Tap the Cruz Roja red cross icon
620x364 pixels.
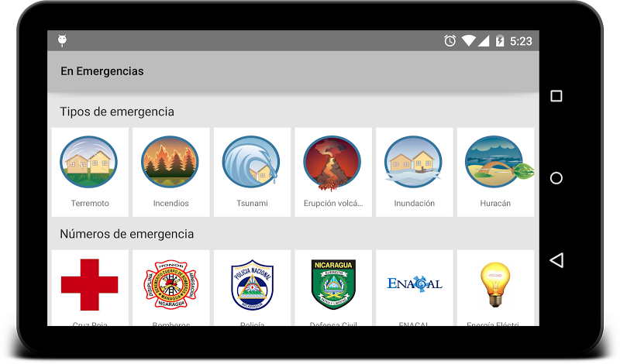point(89,284)
